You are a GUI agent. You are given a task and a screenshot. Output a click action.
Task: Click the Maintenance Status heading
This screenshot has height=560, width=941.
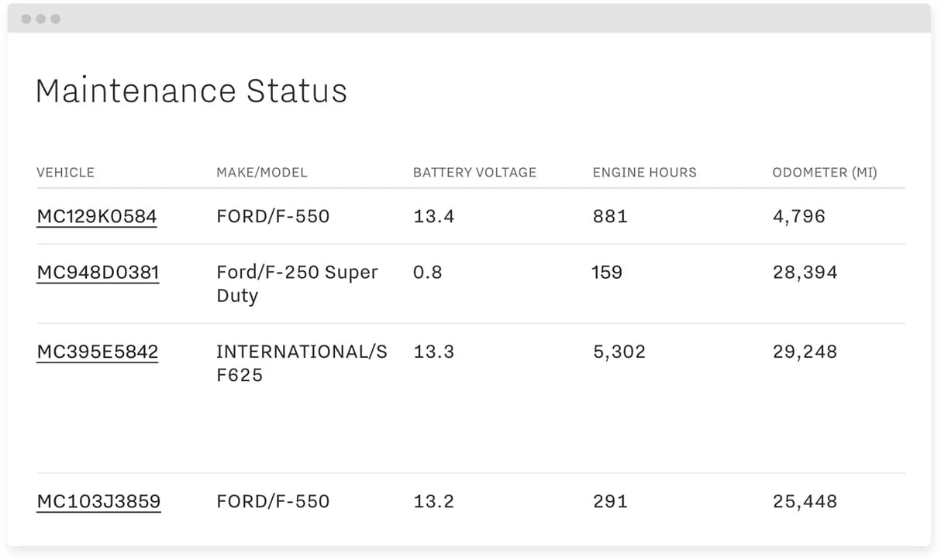(191, 91)
